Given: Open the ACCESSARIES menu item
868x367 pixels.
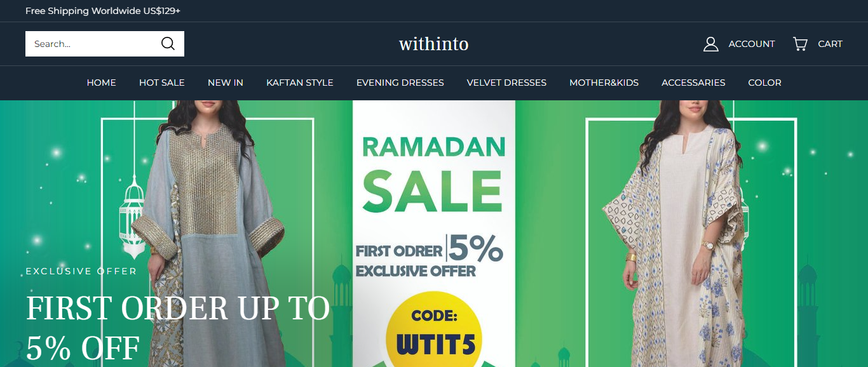Looking at the screenshot, I should point(693,83).
